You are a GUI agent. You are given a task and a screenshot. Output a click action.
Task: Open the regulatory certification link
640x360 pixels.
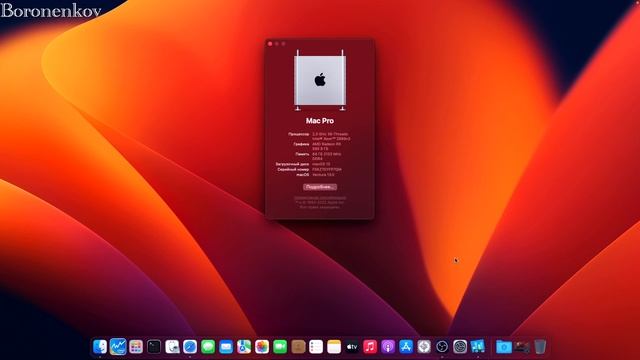tap(320, 198)
